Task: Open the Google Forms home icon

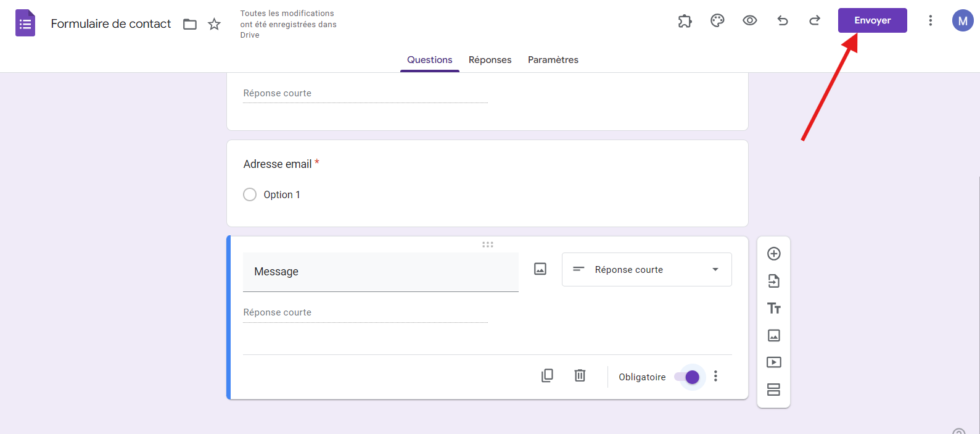Action: point(25,23)
